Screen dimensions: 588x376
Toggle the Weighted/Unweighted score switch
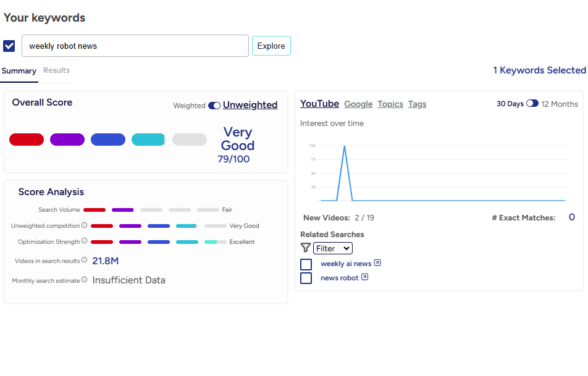point(214,106)
